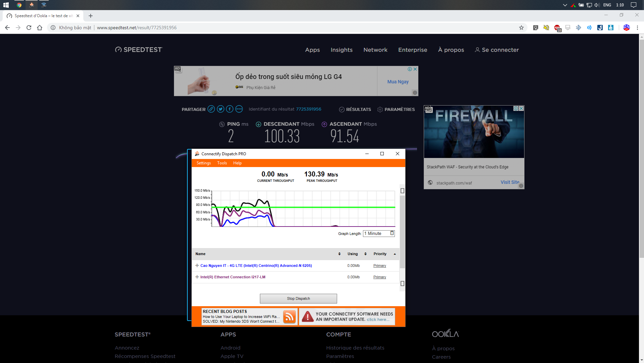Open Careers footer link
Viewport: 644px width, 363px height.
[x=441, y=357]
